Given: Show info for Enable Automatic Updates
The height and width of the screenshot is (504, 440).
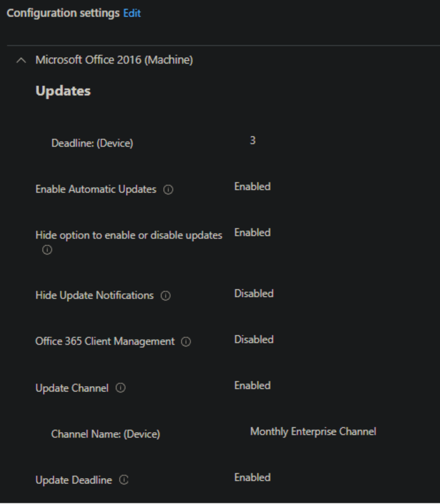Looking at the screenshot, I should (x=168, y=190).
